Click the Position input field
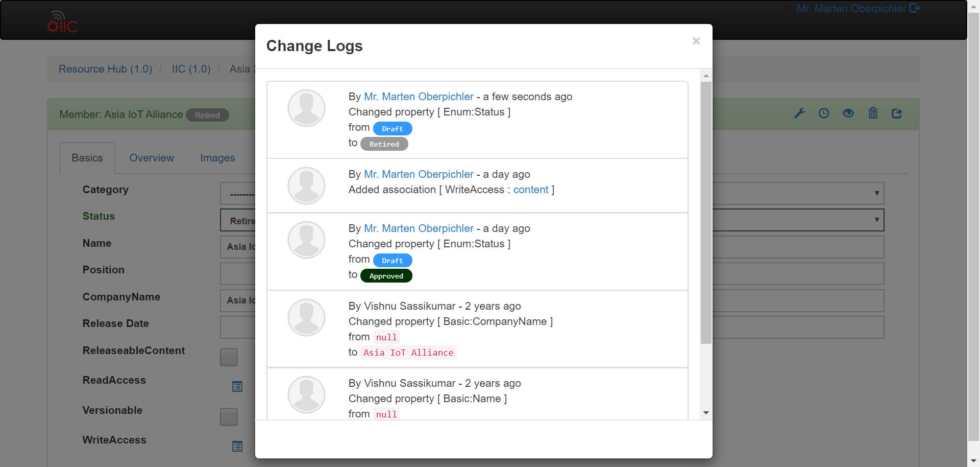Image resolution: width=980 pixels, height=467 pixels. [552, 273]
